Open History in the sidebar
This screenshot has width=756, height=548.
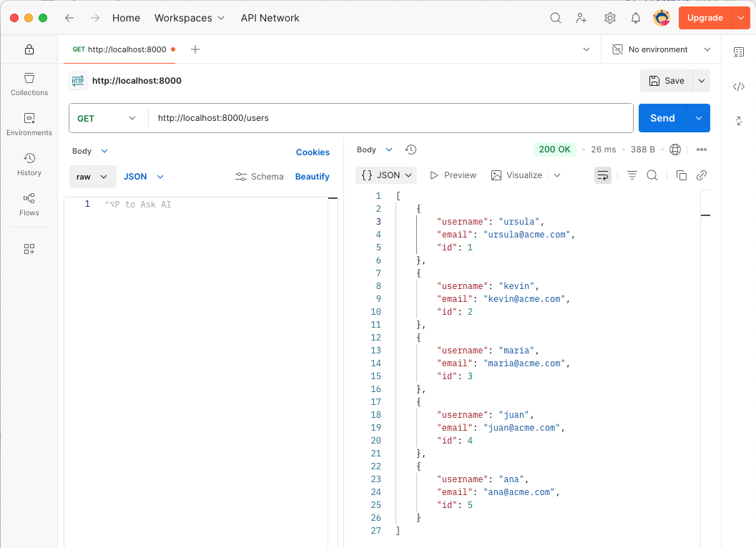coord(29,165)
